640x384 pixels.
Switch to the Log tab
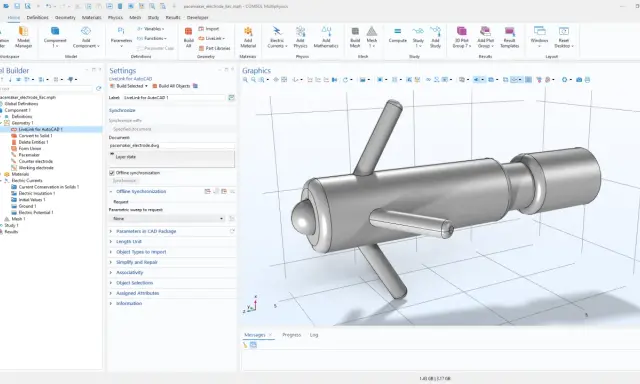313,335
